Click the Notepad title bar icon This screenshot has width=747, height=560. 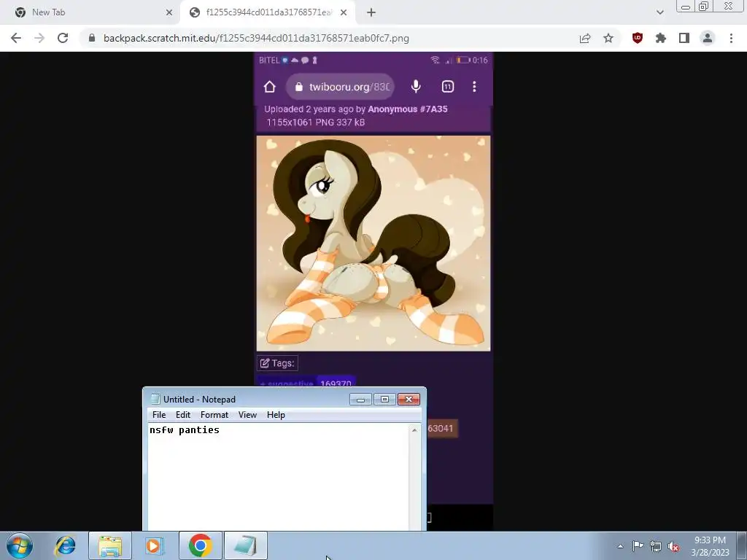pyautogui.click(x=155, y=399)
